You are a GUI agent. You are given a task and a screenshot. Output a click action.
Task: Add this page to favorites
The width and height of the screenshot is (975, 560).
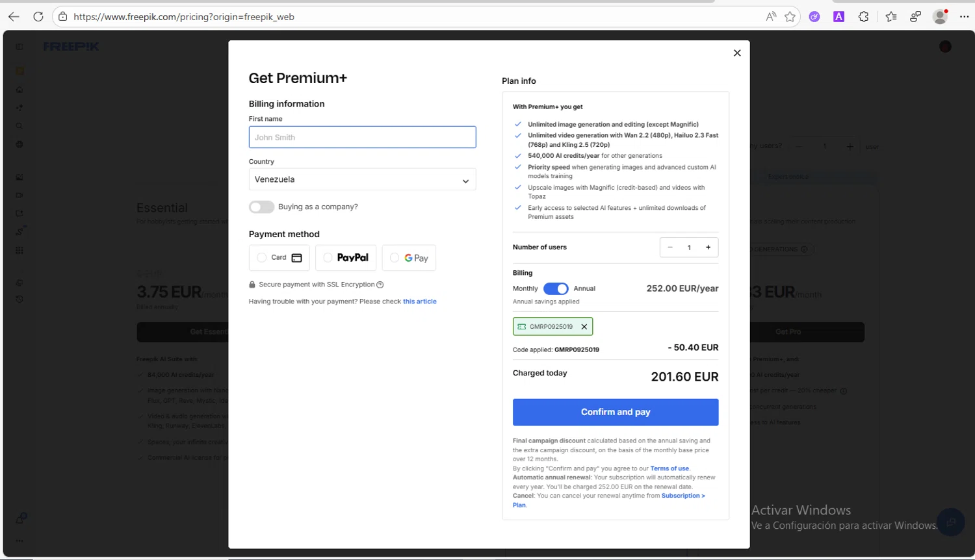[x=790, y=17]
